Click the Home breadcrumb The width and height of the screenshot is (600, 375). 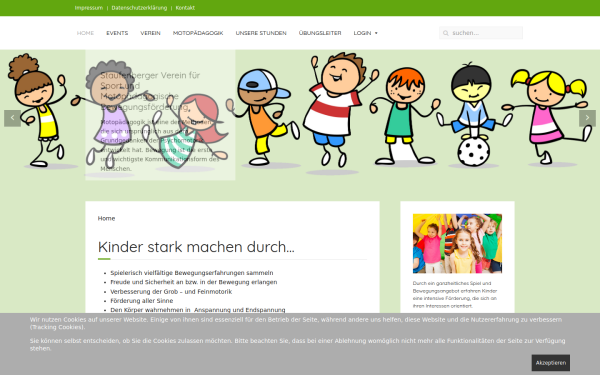click(106, 218)
